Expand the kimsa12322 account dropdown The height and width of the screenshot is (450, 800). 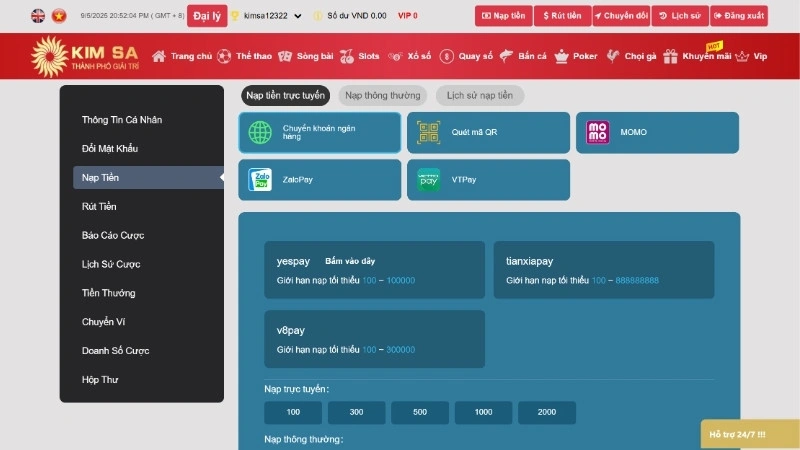(x=297, y=16)
